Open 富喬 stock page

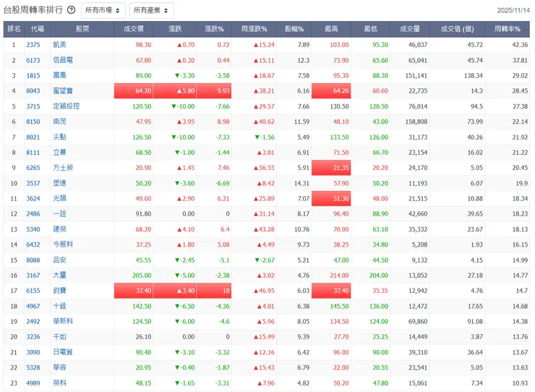point(60,75)
